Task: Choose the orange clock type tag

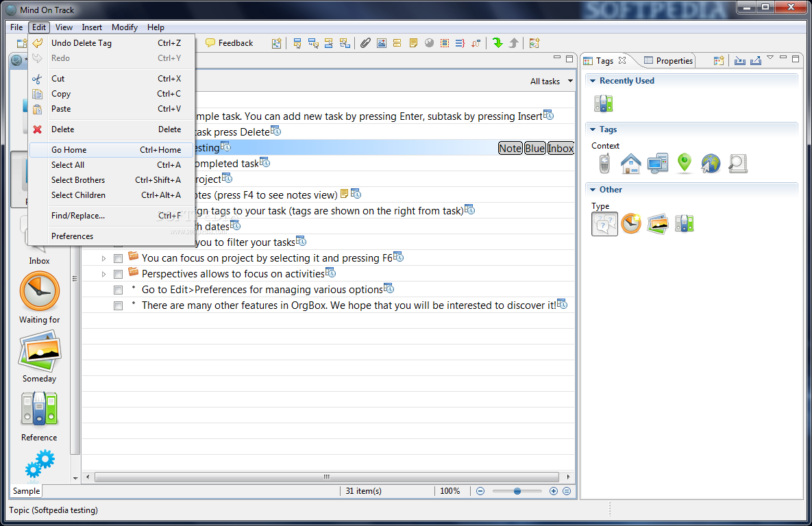Action: (x=631, y=224)
